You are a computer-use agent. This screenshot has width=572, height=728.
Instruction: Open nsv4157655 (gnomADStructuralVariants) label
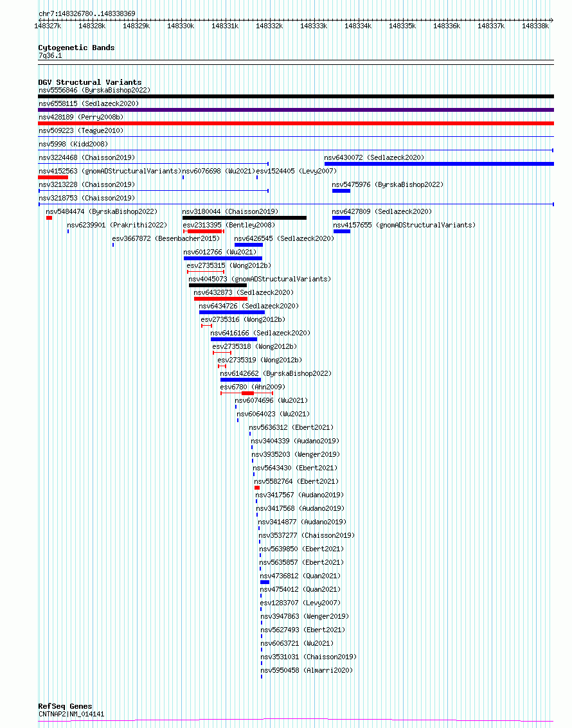click(404, 225)
